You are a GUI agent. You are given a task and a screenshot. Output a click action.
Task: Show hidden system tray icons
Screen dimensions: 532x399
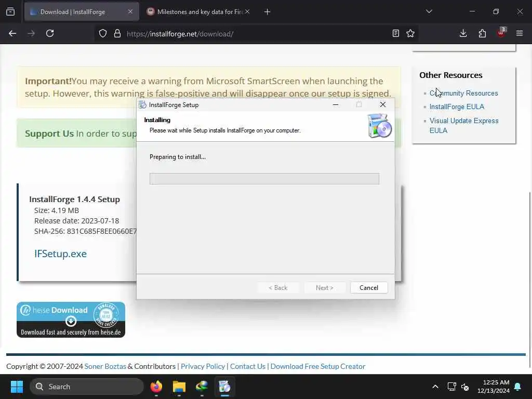coord(435,387)
